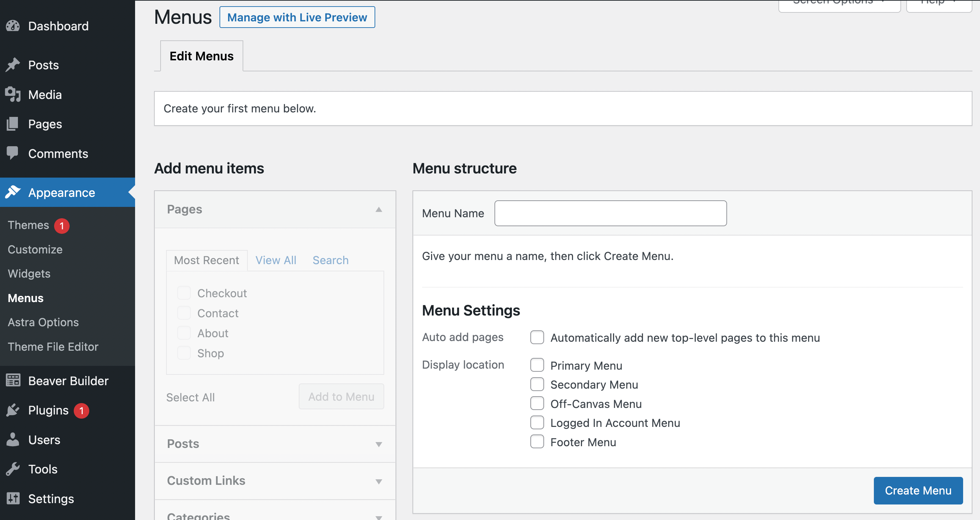The image size is (980, 520).
Task: Click the Media icon in sidebar
Action: click(14, 95)
